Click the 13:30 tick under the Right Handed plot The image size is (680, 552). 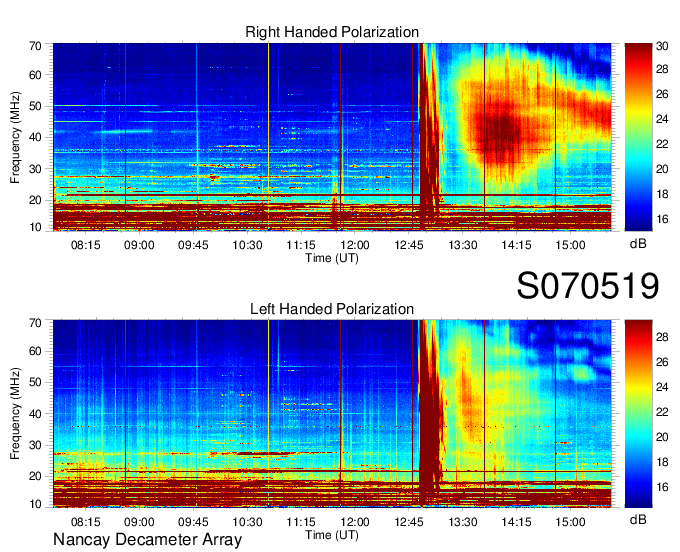coord(463,245)
